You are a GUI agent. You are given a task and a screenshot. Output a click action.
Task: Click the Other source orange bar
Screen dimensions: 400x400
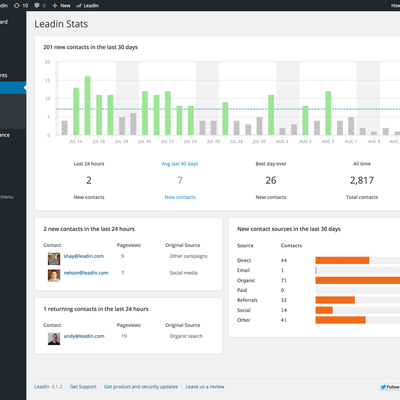341,320
